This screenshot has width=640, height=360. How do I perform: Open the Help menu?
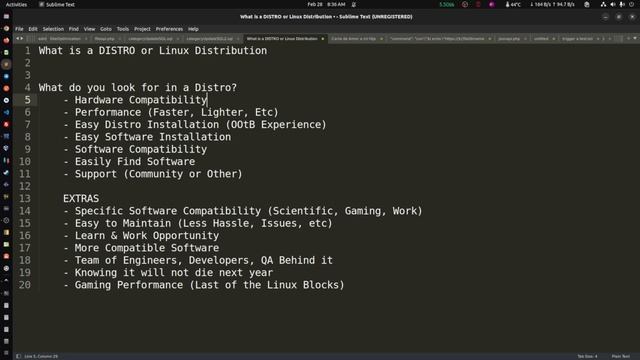coord(193,29)
